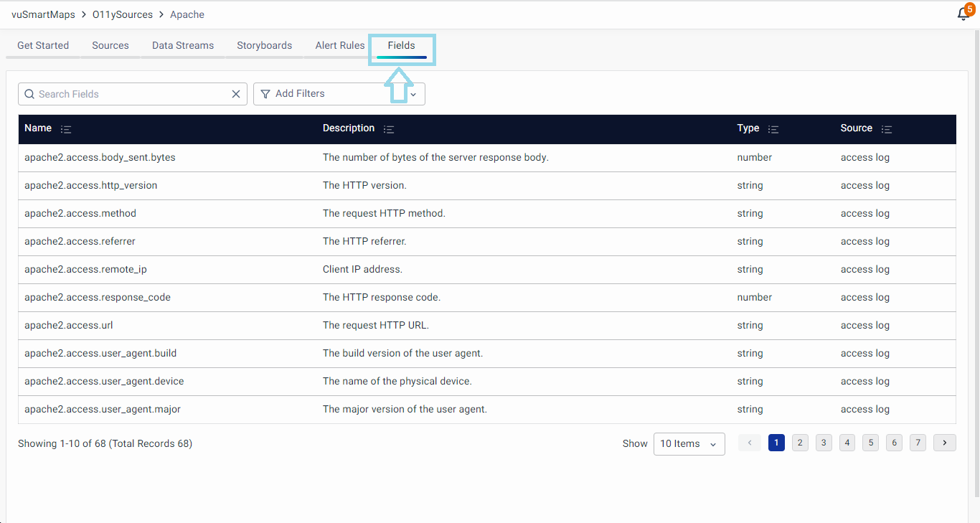The width and height of the screenshot is (980, 523).
Task: Jump to page 4 of results
Action: 847,443
